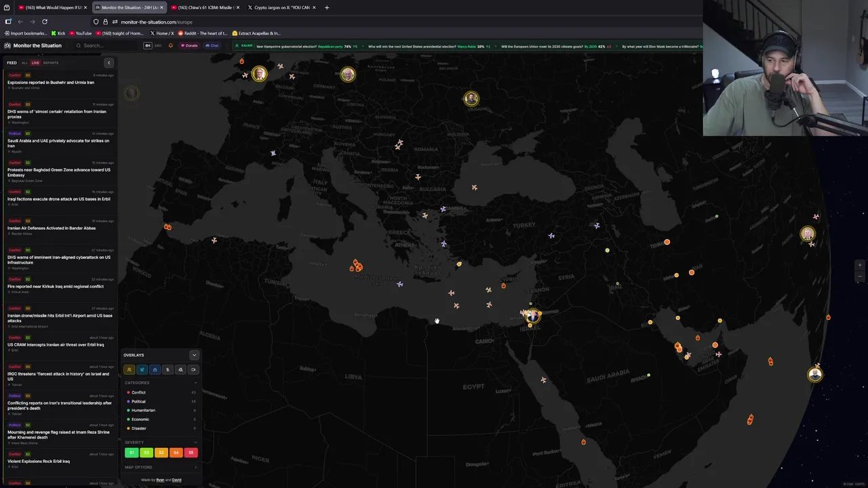Toggle the Conflict category filter
This screenshot has height=488, width=868.
pyautogui.click(x=160, y=392)
